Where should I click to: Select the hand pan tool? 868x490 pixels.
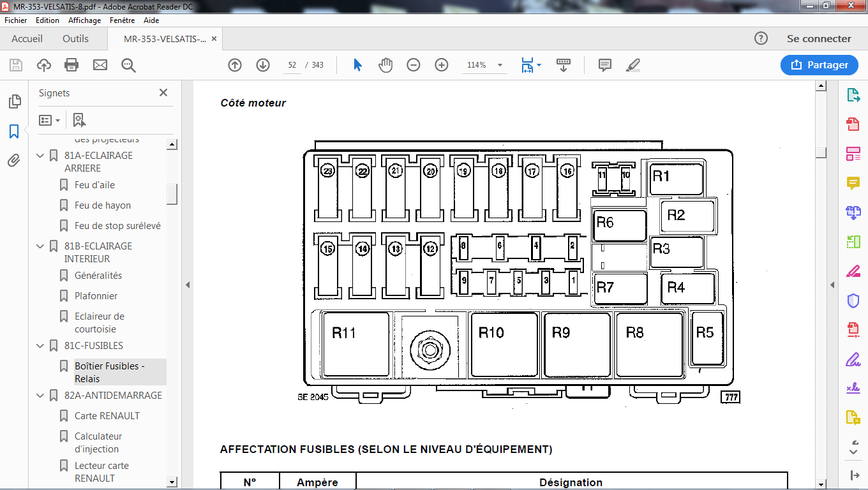pyautogui.click(x=385, y=65)
